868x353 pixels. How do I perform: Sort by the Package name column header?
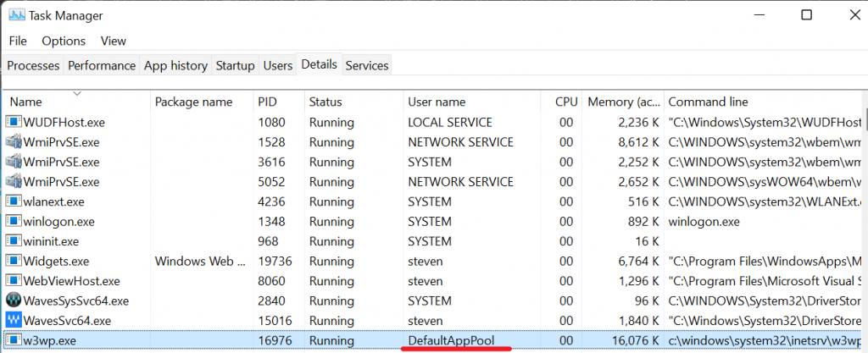202,101
